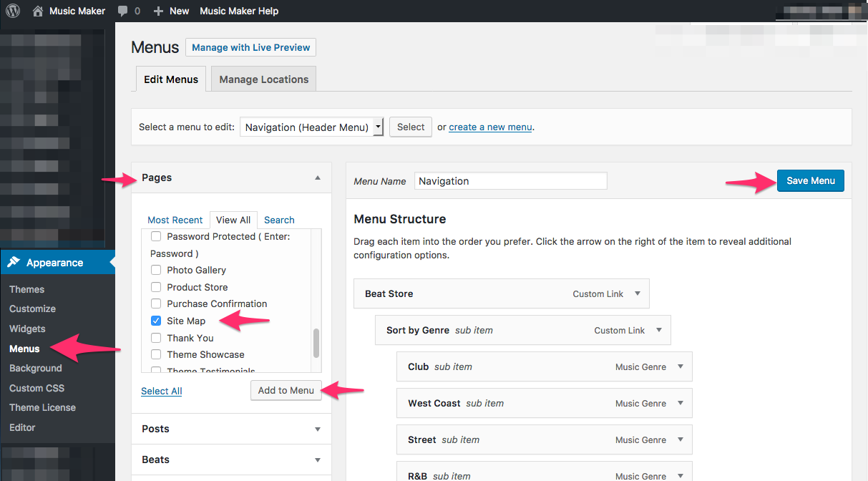868x481 pixels.
Task: Click the create a new menu link
Action: point(490,127)
